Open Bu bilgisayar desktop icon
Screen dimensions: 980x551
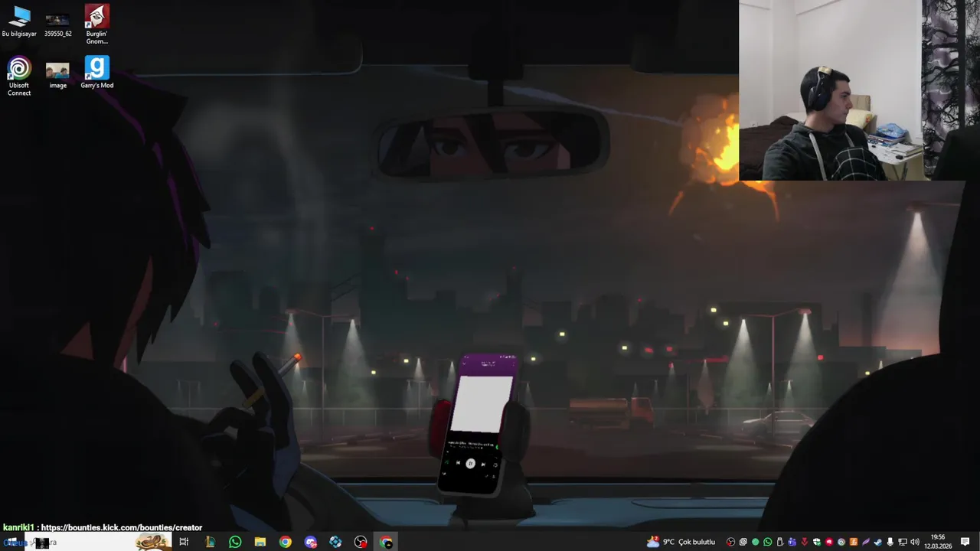pos(19,21)
